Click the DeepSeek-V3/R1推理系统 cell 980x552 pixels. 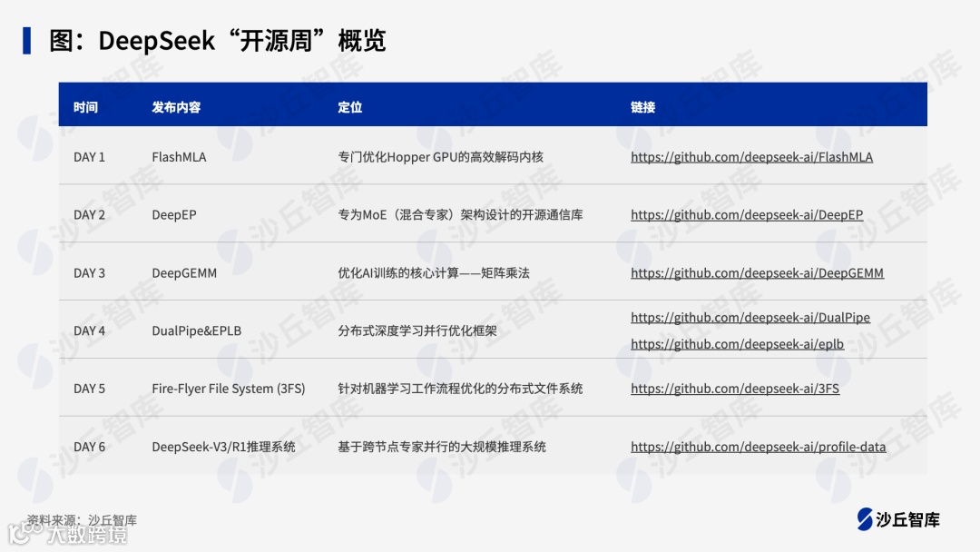pyautogui.click(x=224, y=447)
